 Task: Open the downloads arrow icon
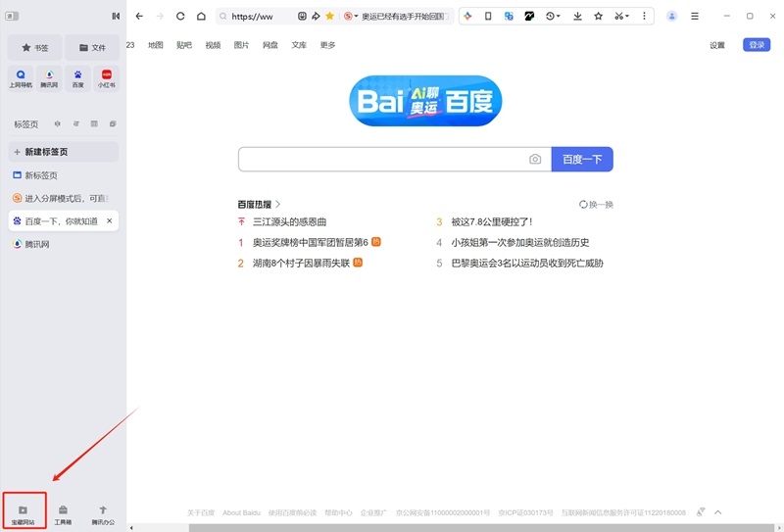pos(577,16)
